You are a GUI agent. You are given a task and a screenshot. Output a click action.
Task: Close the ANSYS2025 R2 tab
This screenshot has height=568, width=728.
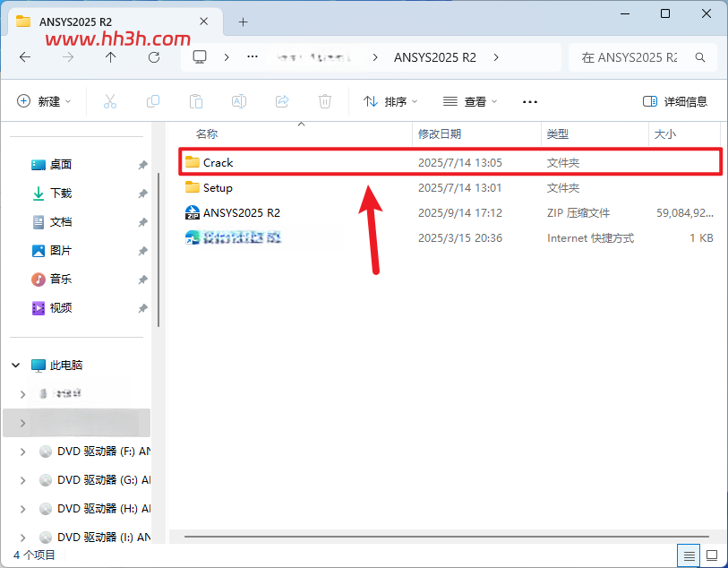tap(203, 22)
